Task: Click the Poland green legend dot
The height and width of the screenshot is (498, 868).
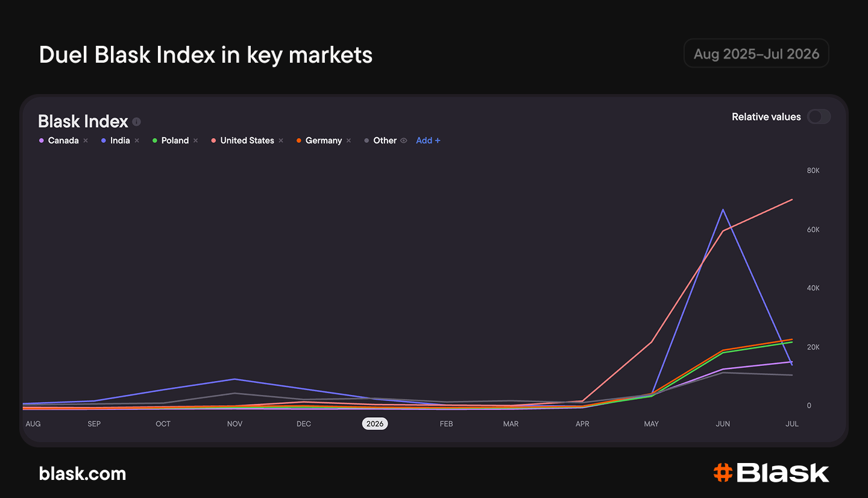Action: 155,140
